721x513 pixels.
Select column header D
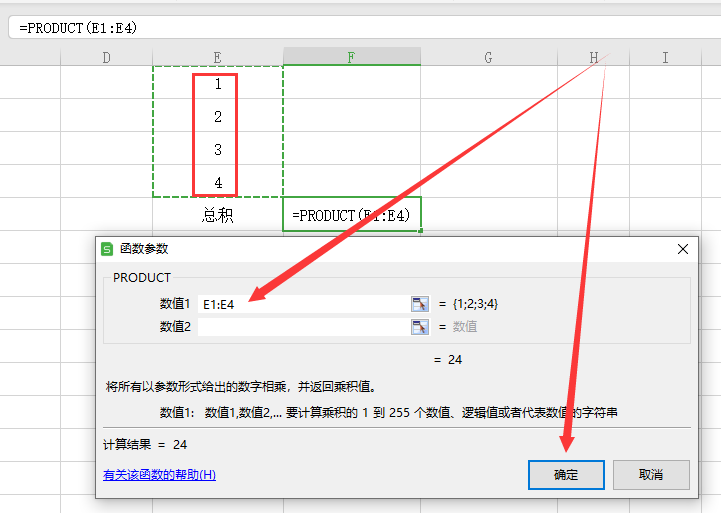107,57
